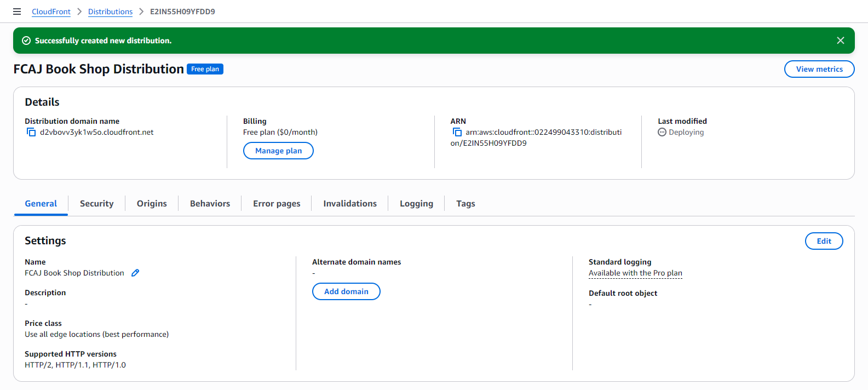This screenshot has width=868, height=390.
Task: Click 'Available with the Pro plan' link
Action: [x=635, y=273]
